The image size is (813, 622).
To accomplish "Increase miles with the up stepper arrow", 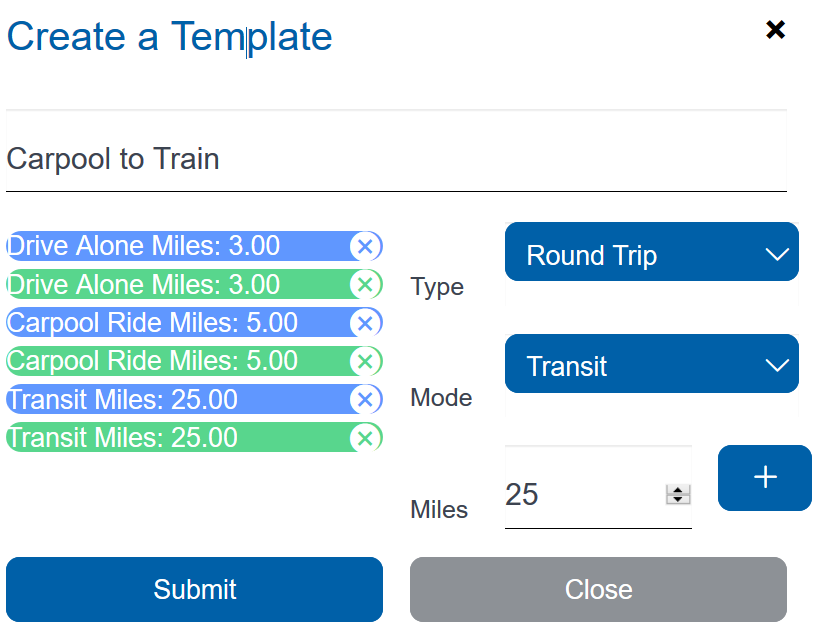I will (x=679, y=489).
